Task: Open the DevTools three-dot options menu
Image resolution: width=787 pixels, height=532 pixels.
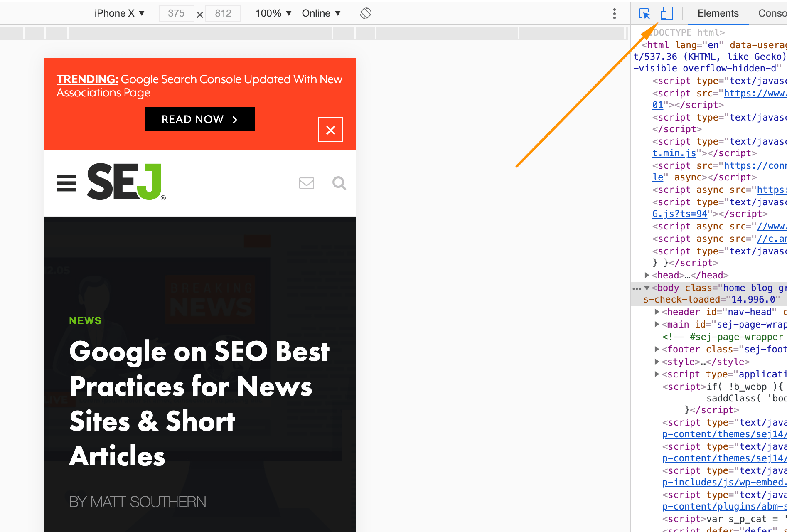Action: pos(614,13)
